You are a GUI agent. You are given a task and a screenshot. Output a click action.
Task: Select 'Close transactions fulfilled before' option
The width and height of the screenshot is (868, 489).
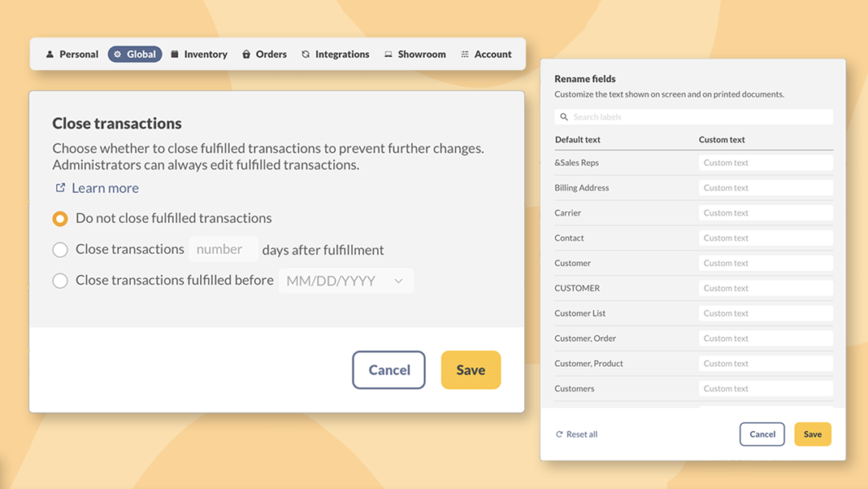coord(59,281)
